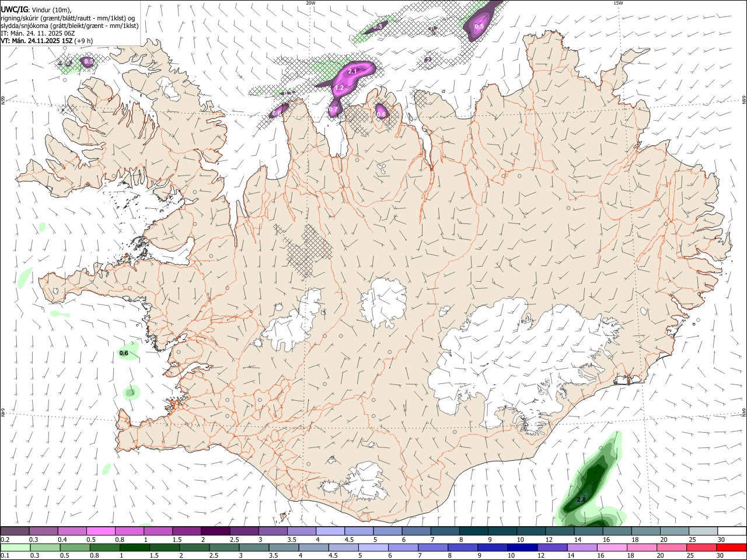
Task: Click the "15W" longitude label
Action: [618, 3]
